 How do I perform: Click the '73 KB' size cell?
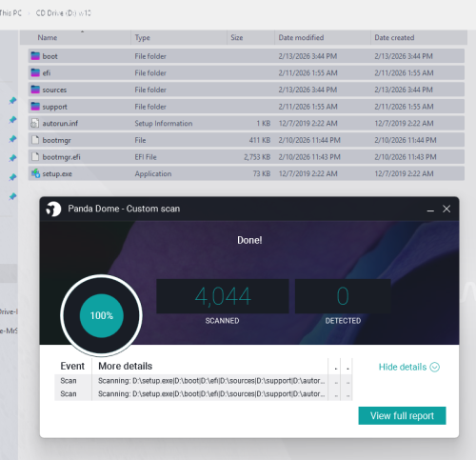pyautogui.click(x=262, y=173)
